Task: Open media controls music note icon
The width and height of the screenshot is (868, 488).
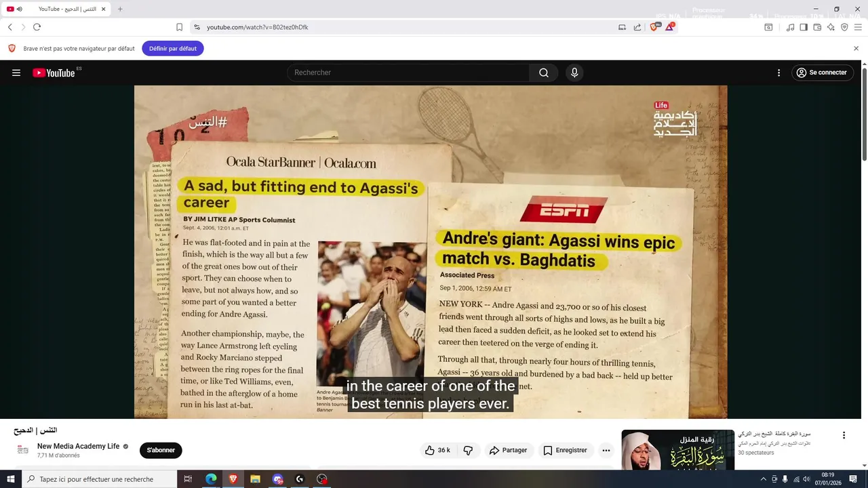Action: point(790,27)
